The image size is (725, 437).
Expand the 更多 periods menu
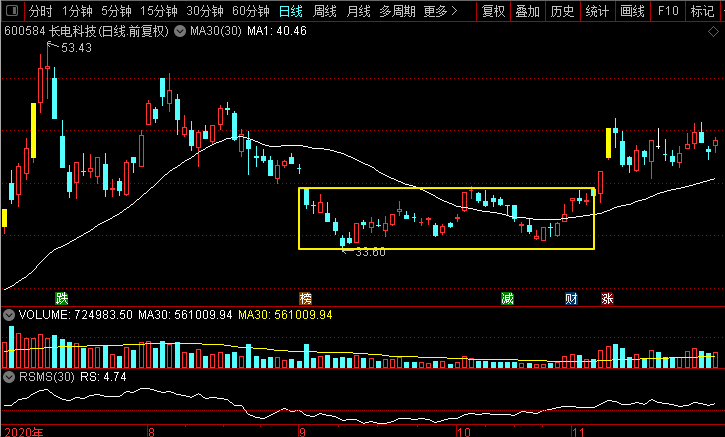coord(441,11)
